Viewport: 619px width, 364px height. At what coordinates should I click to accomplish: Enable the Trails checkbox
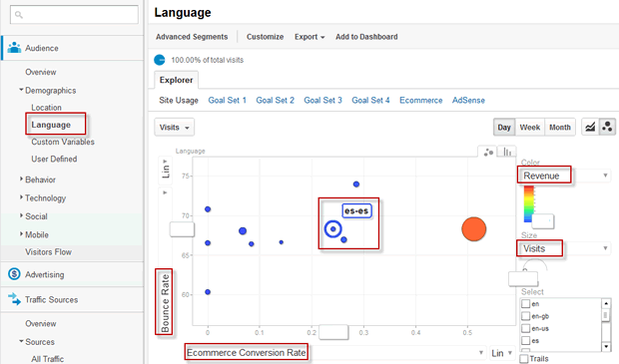524,358
